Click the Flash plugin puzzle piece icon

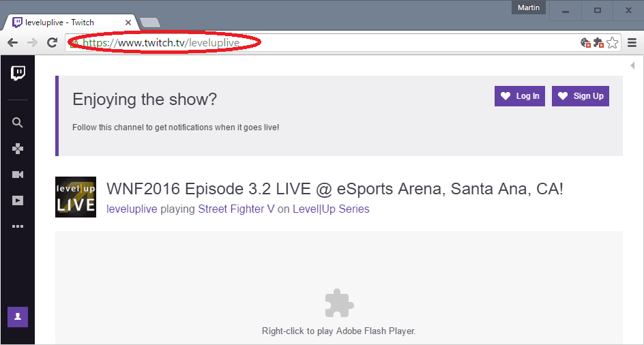click(339, 303)
